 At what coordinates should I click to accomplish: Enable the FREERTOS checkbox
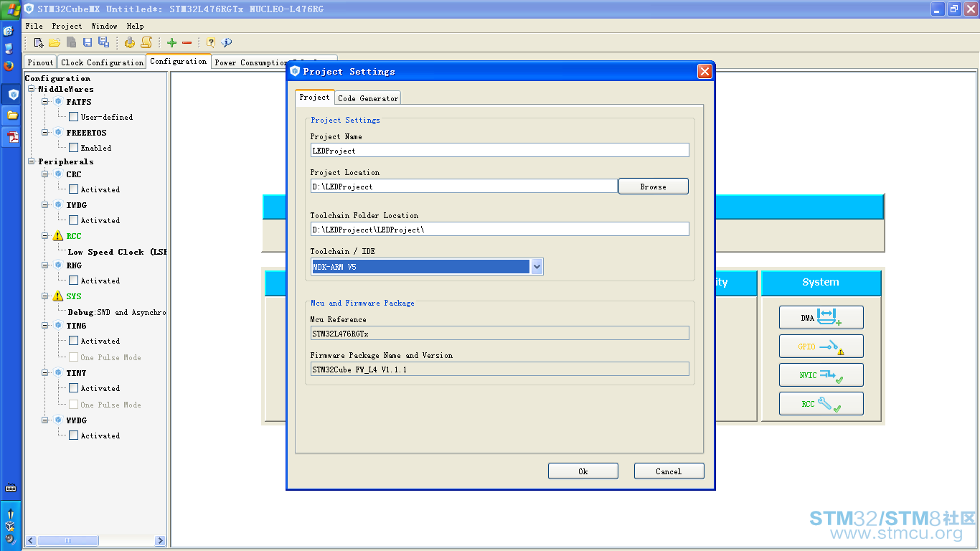pos(73,148)
